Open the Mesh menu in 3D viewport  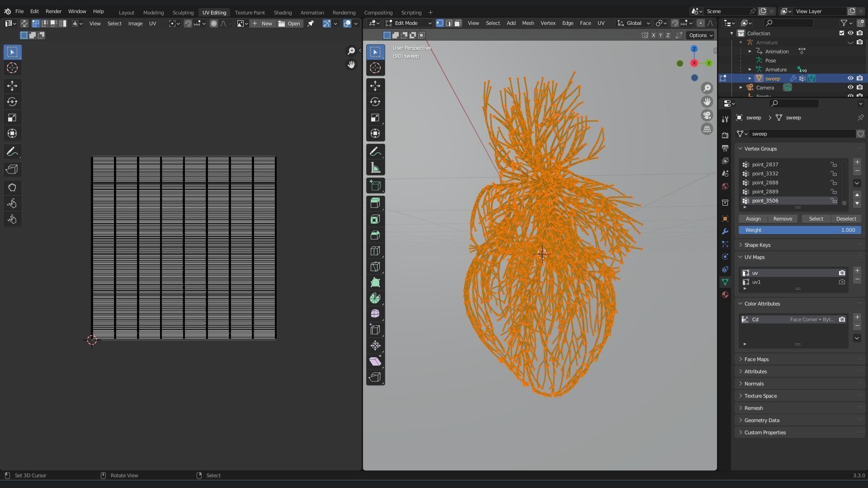pos(528,23)
